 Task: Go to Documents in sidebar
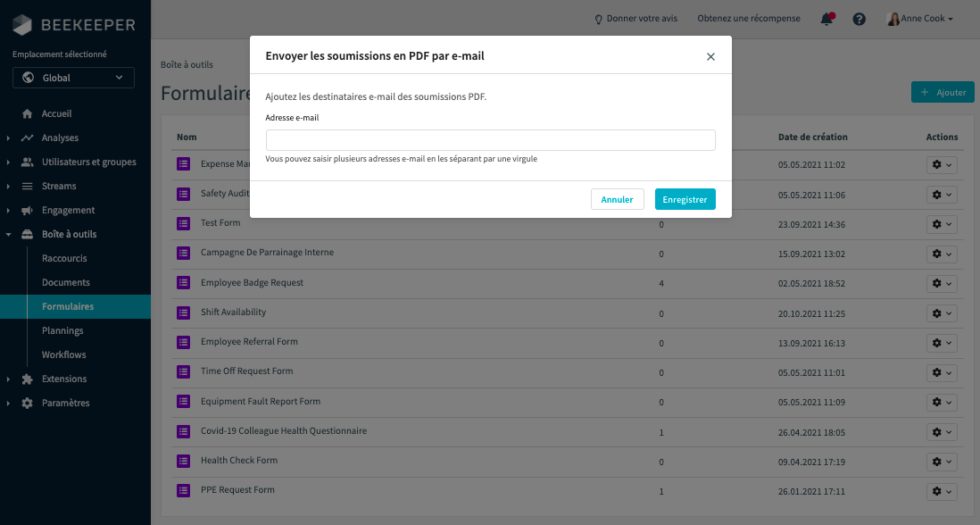click(66, 283)
